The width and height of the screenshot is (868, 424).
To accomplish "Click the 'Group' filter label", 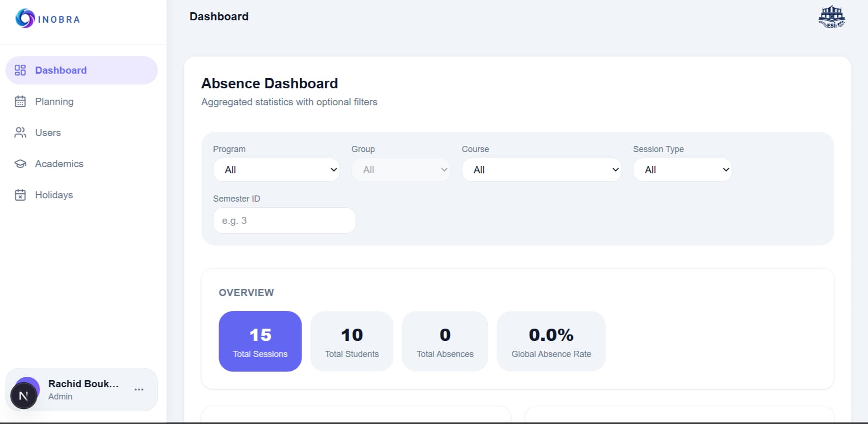I will click(363, 149).
